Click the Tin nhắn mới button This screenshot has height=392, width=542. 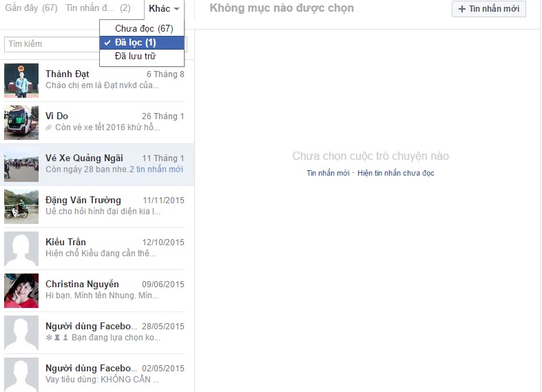489,9
